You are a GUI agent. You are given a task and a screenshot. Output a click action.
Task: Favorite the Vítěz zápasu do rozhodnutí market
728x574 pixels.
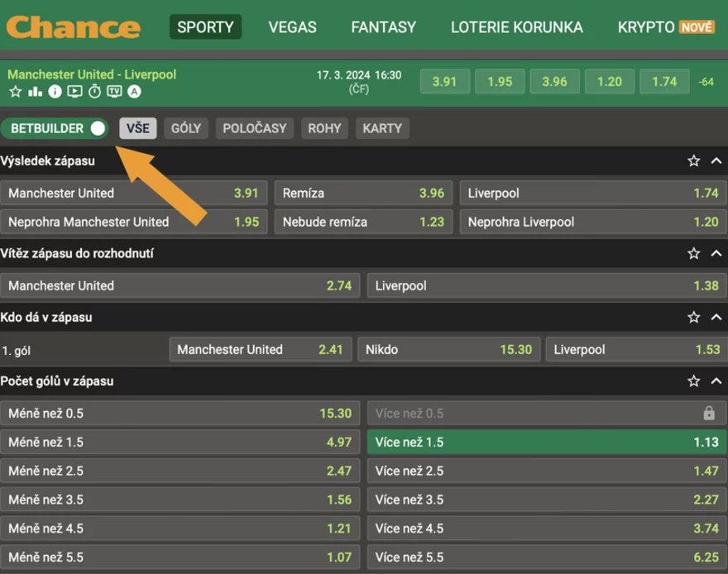pyautogui.click(x=693, y=253)
